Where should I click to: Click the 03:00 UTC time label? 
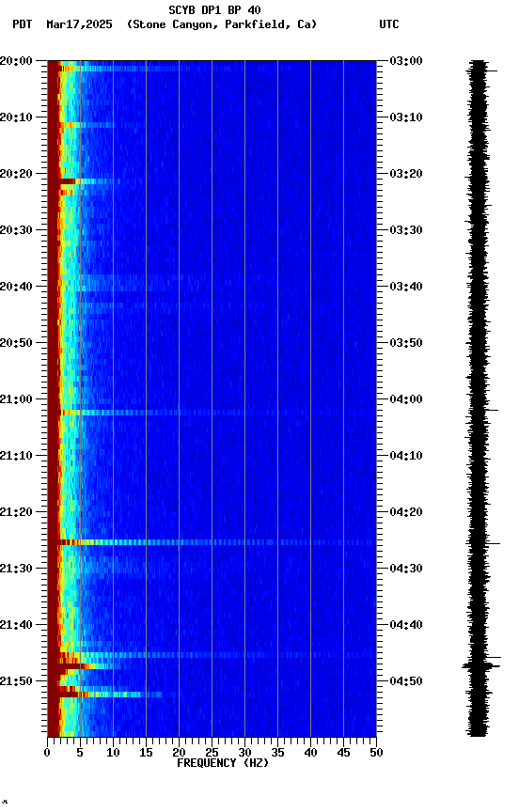point(405,61)
